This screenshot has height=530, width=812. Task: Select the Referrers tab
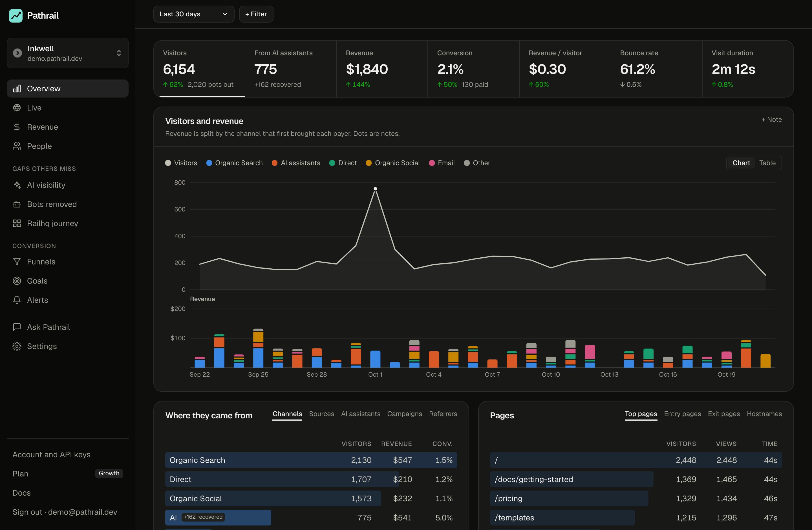point(443,414)
